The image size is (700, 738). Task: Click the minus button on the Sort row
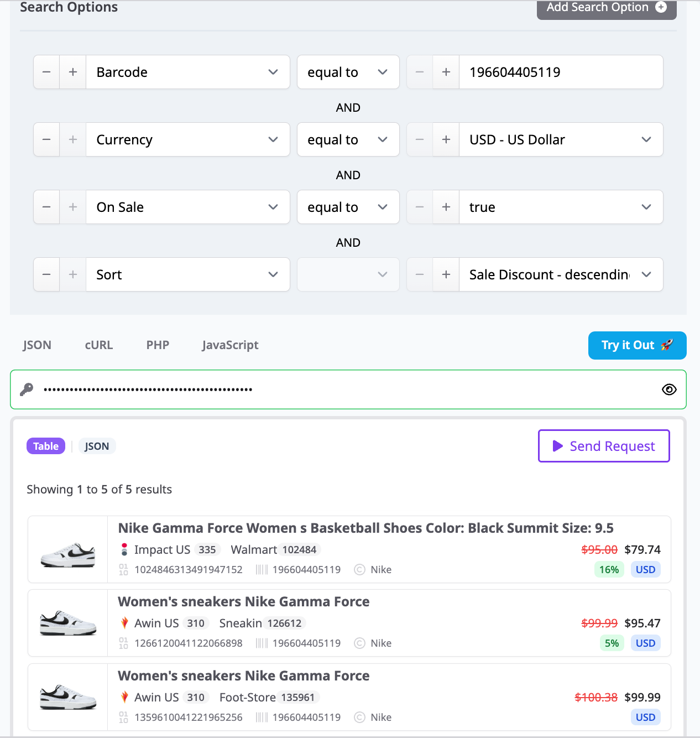click(46, 274)
